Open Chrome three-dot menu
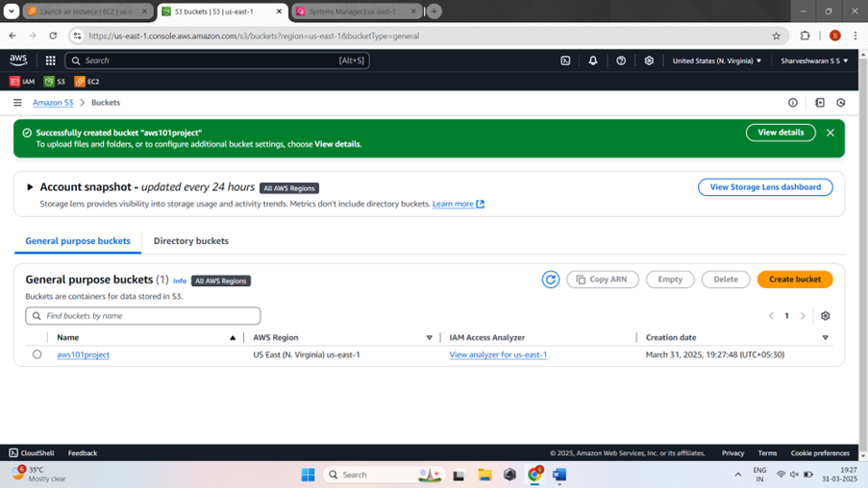The width and height of the screenshot is (868, 488). coord(856,36)
